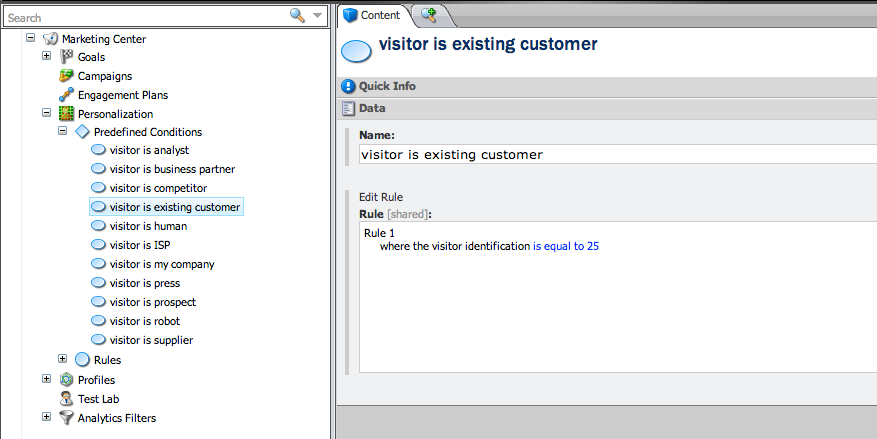Expand the Goals tree node

tap(46, 56)
